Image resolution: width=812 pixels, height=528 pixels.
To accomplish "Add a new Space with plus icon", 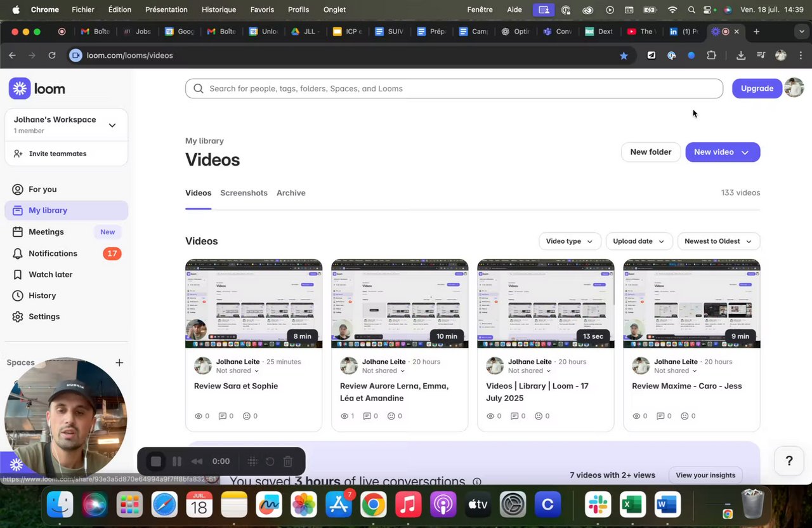I will pyautogui.click(x=119, y=362).
